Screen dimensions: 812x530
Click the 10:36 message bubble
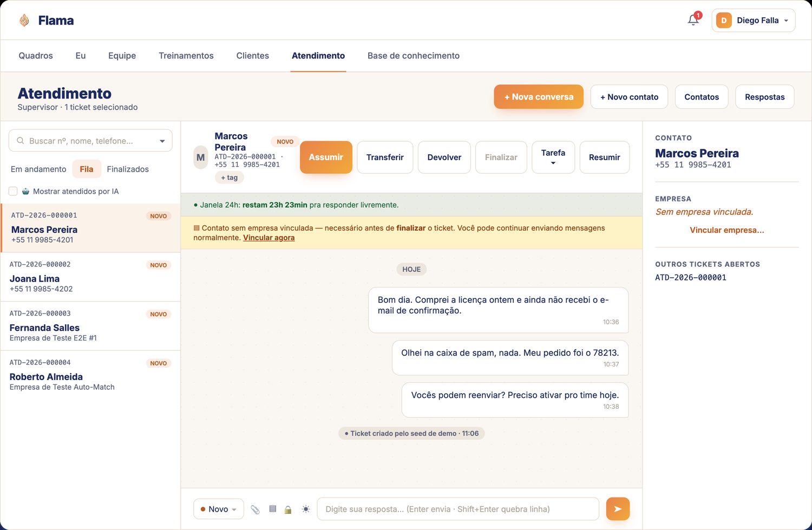(499, 310)
